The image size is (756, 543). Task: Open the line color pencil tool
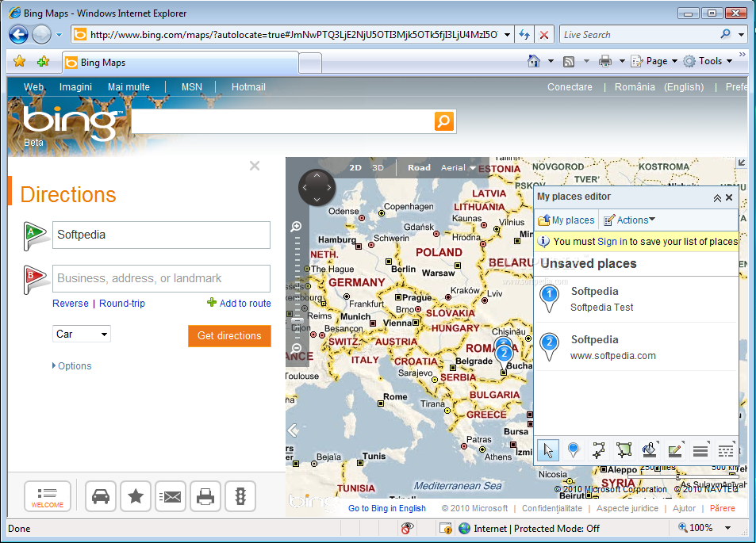(675, 450)
